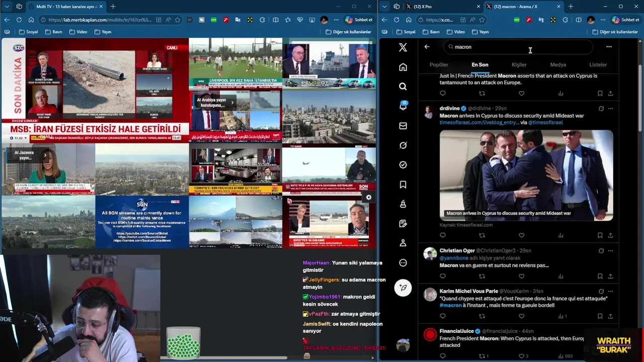Favorite the Multi TV page with star icon

[178, 20]
